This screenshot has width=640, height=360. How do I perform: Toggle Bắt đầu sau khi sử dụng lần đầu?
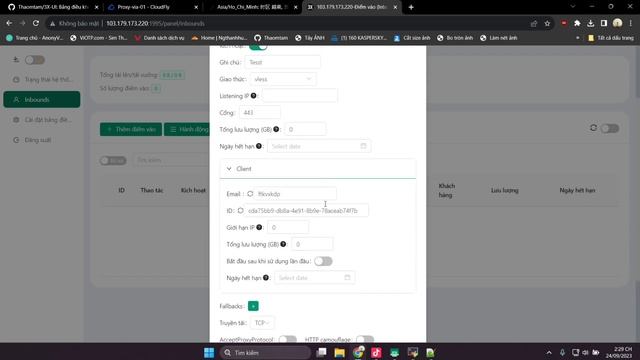coord(323,261)
